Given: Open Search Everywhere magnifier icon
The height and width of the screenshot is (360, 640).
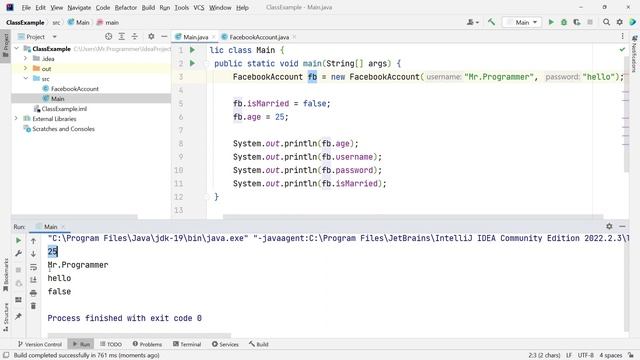Looking at the screenshot, I should pyautogui.click(x=607, y=22).
